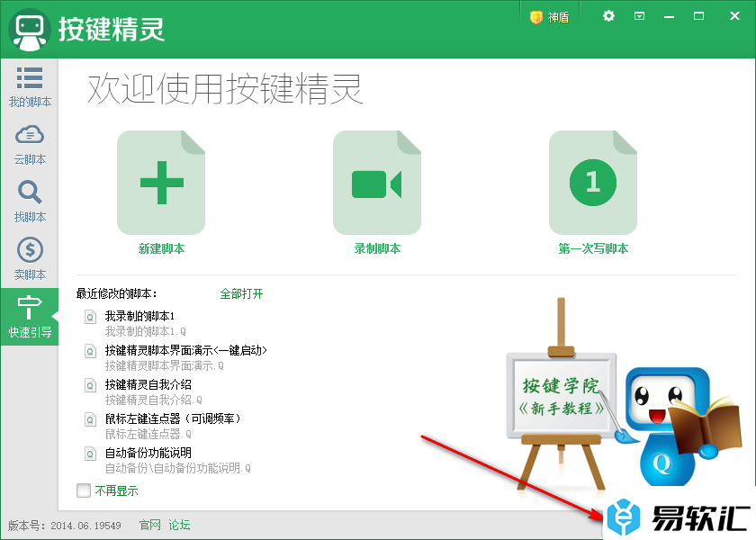Open recent script 按键精灵脚本界面演示<一键启动>
756x540 pixels.
tap(186, 350)
